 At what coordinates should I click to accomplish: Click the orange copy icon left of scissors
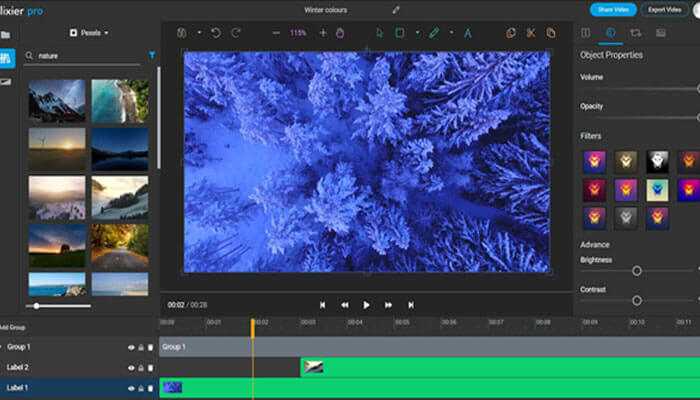[x=511, y=33]
